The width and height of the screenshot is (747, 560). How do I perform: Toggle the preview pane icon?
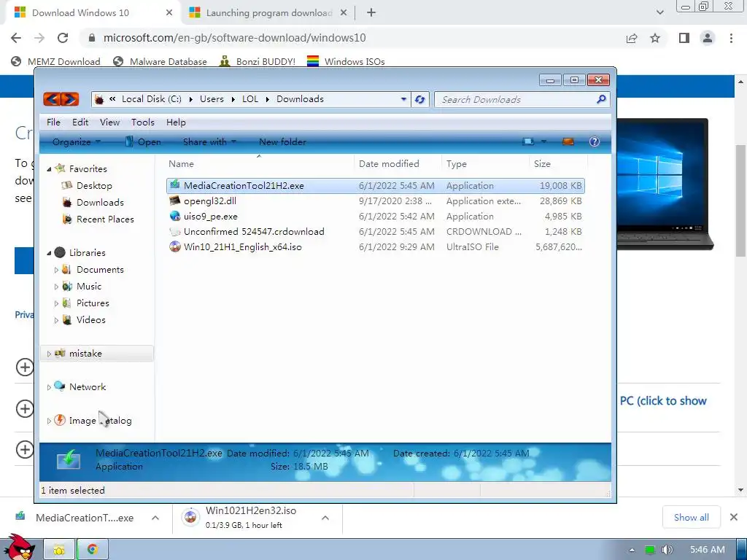click(568, 141)
